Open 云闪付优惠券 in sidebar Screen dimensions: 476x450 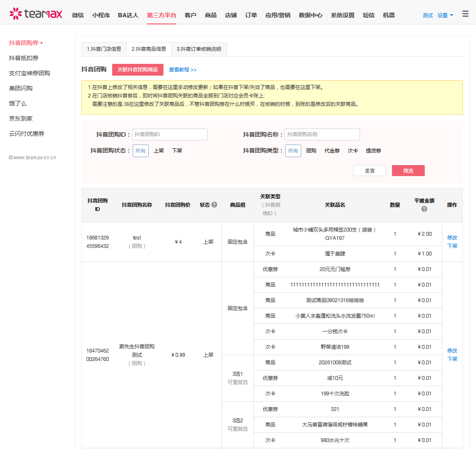pyautogui.click(x=27, y=134)
